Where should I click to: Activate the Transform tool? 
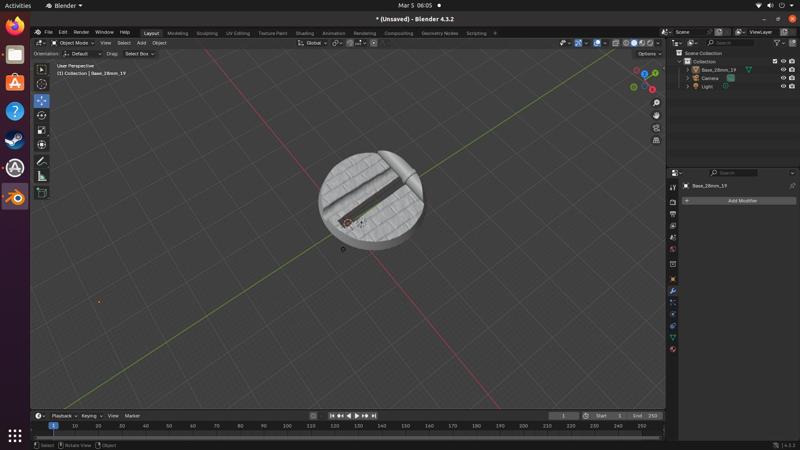pos(42,145)
